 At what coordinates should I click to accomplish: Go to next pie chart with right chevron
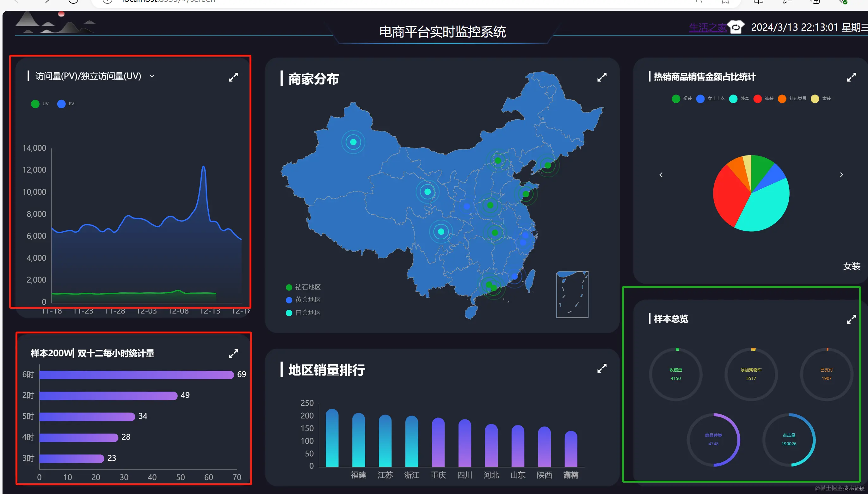[841, 175]
